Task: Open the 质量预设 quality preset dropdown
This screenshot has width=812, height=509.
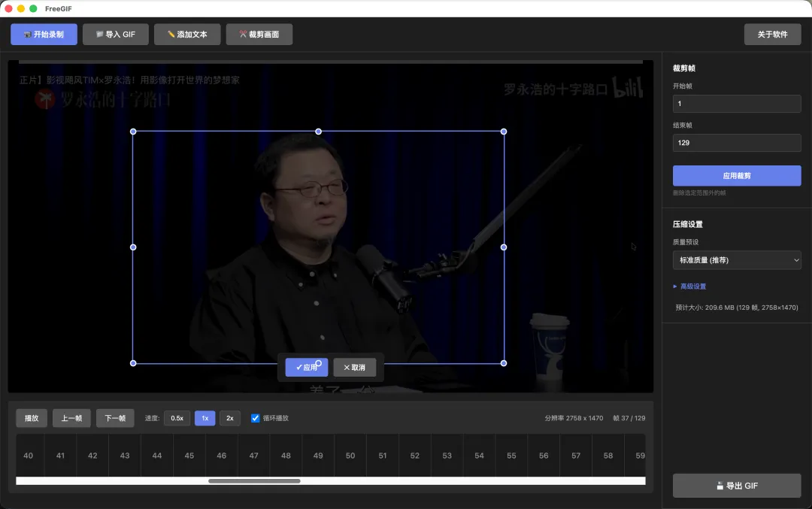Action: [x=736, y=259]
